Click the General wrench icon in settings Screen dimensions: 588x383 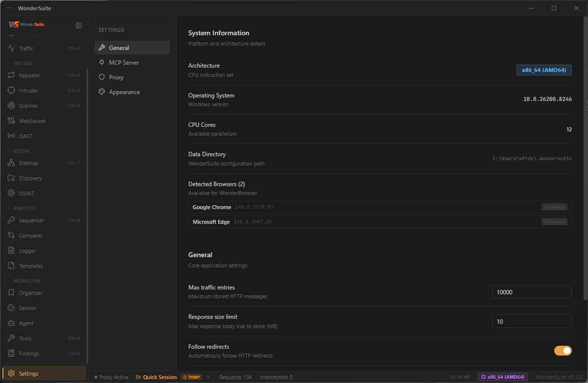[102, 48]
